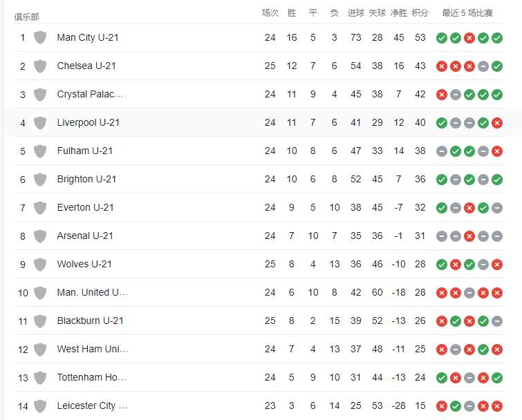Click the Wolves U-21 shield icon
Screen dimensions: 522x420
[x=40, y=264]
